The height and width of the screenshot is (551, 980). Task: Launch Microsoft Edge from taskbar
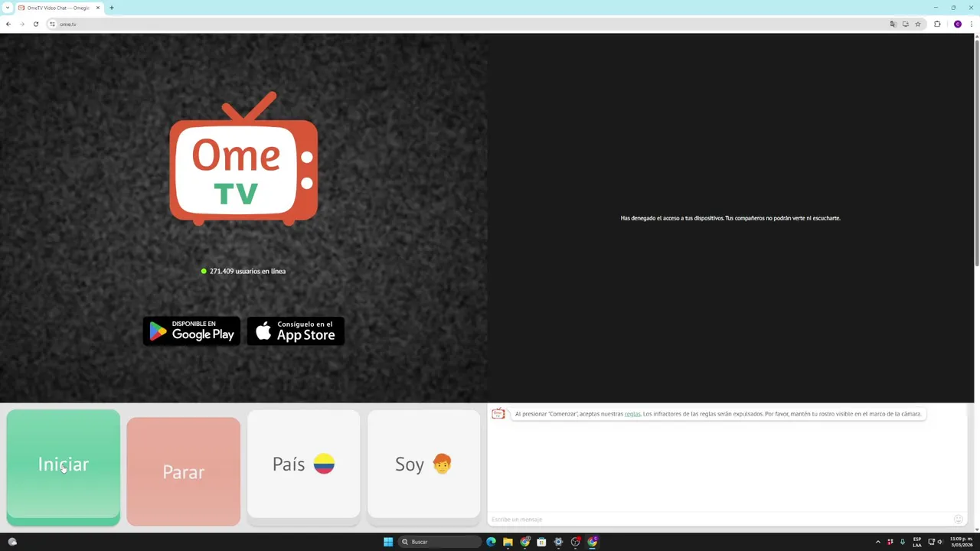coord(491,542)
